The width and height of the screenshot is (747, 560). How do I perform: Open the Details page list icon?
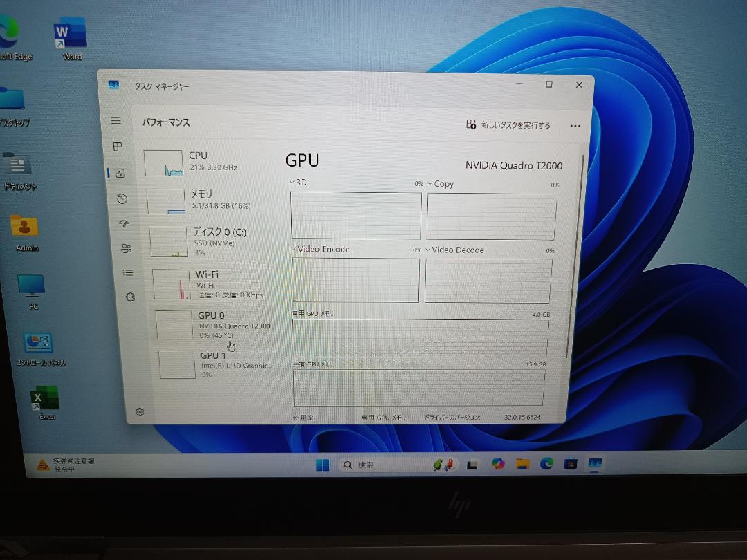click(x=128, y=273)
